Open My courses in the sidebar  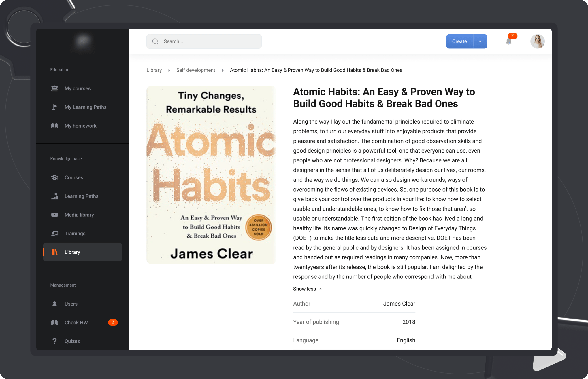click(82, 88)
